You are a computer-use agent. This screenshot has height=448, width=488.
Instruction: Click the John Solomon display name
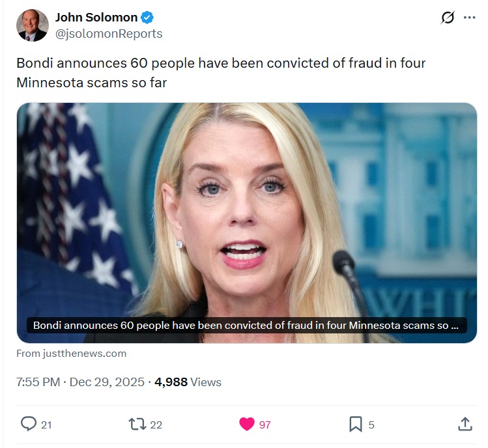[x=96, y=18]
